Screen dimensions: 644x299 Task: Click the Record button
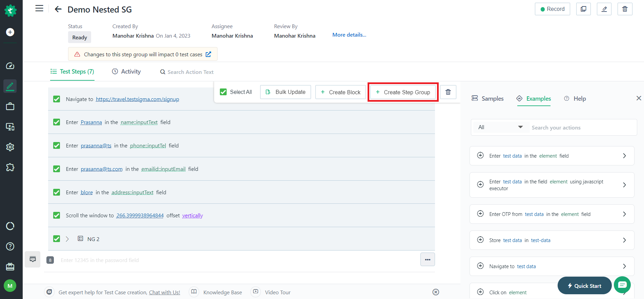553,9
